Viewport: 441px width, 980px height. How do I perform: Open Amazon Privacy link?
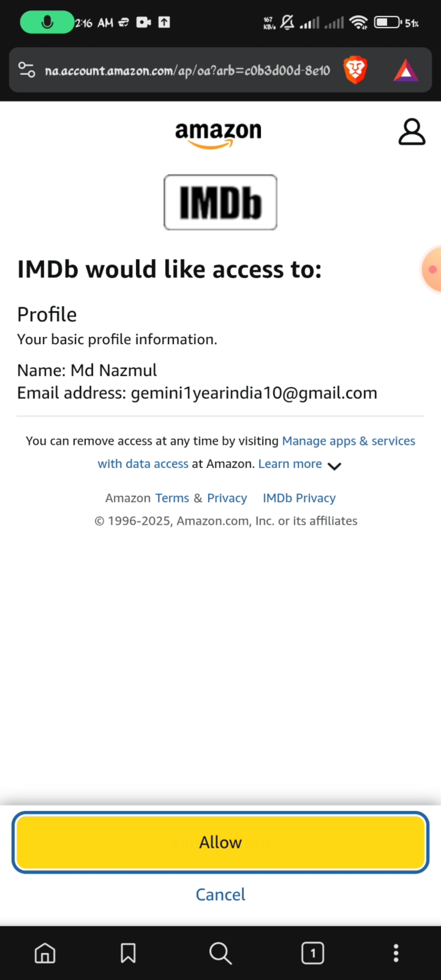point(227,498)
